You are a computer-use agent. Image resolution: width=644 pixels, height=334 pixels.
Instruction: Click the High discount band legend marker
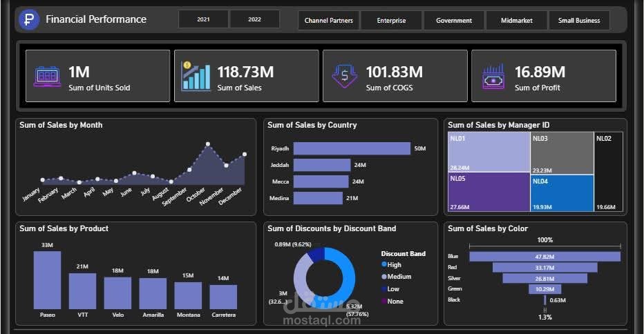coord(384,265)
